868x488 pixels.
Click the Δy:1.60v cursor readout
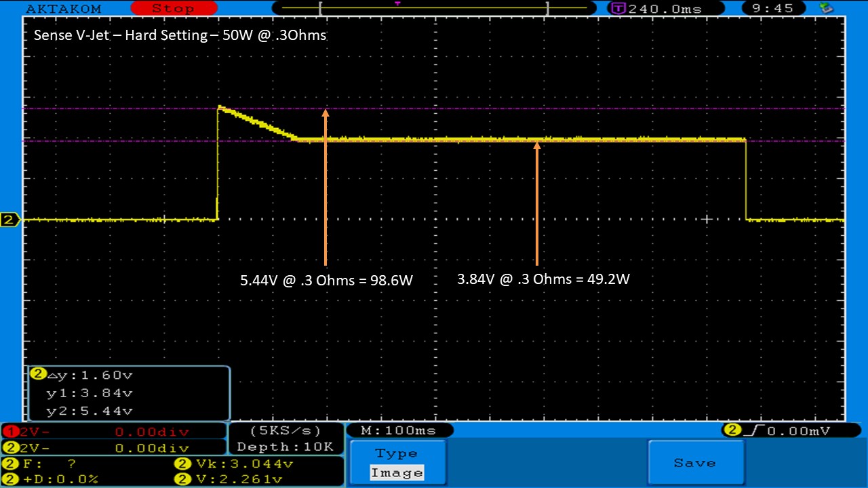[89, 375]
